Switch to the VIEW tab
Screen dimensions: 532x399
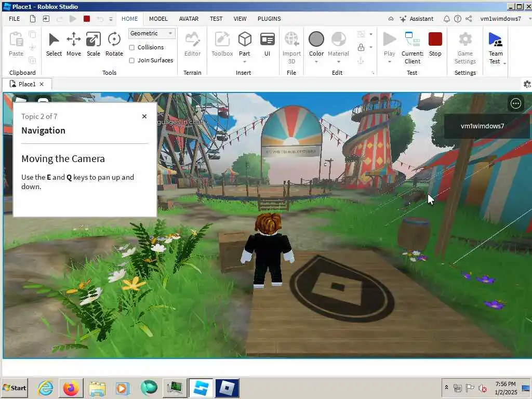[x=240, y=19]
